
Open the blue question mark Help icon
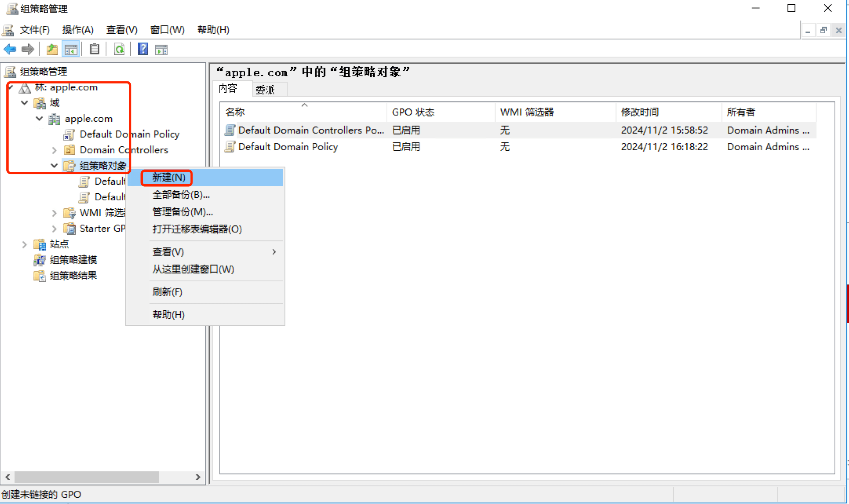tap(143, 49)
